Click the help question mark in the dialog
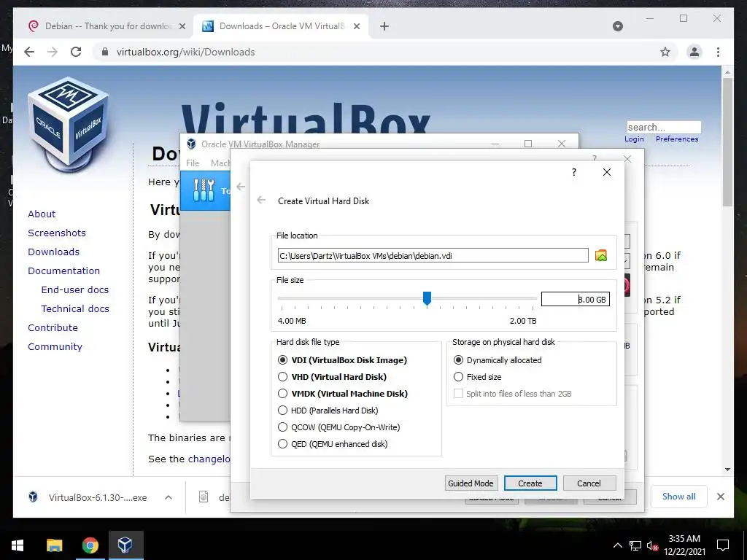 click(574, 172)
